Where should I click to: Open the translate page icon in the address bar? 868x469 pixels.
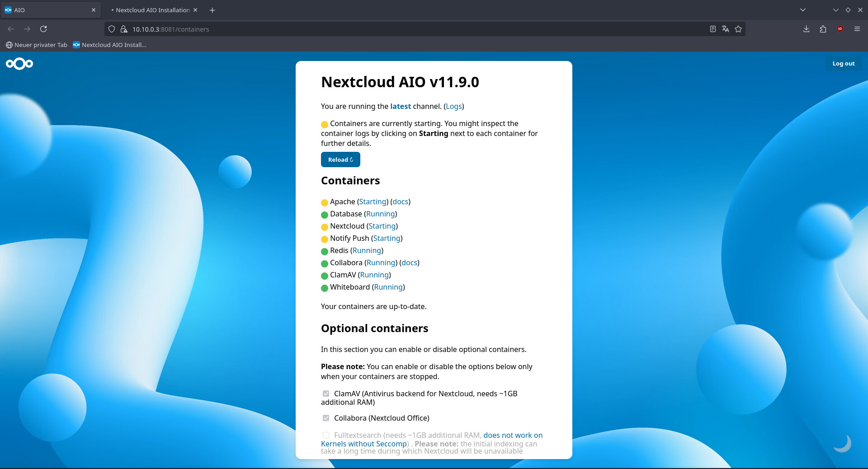(x=726, y=29)
